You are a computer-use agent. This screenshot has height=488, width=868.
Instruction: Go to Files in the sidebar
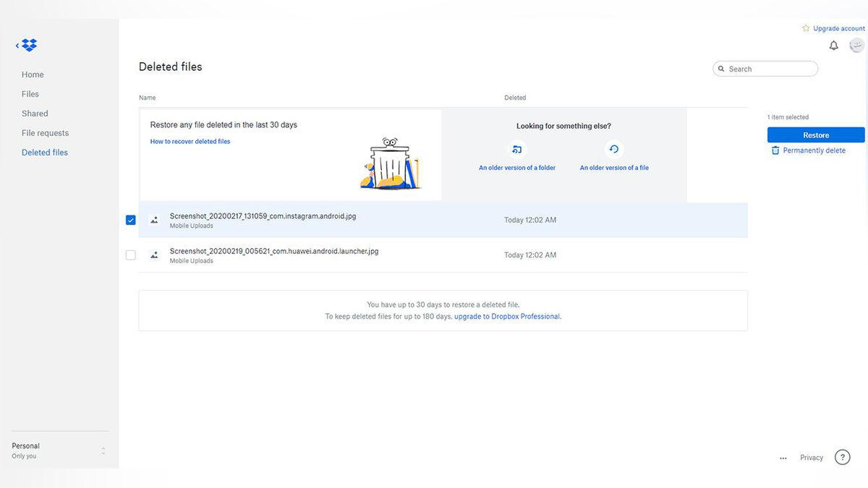pos(30,94)
